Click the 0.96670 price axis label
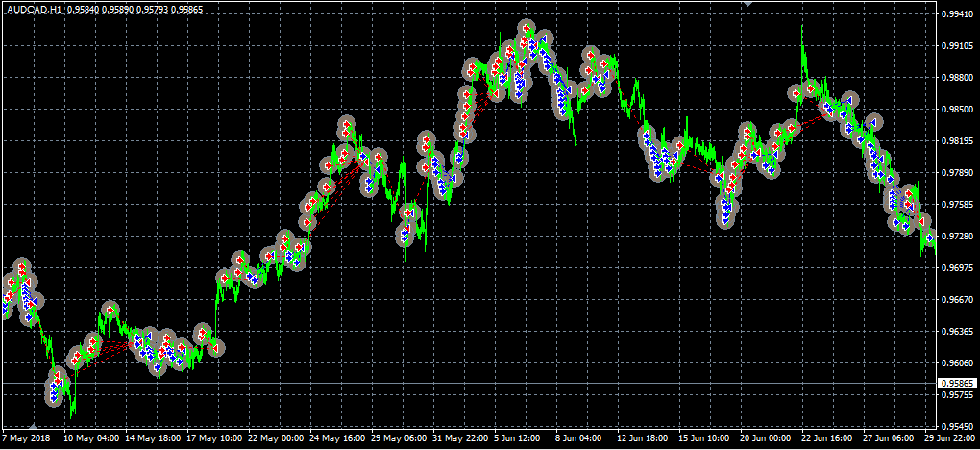This screenshot has width=980, height=450. point(957,300)
